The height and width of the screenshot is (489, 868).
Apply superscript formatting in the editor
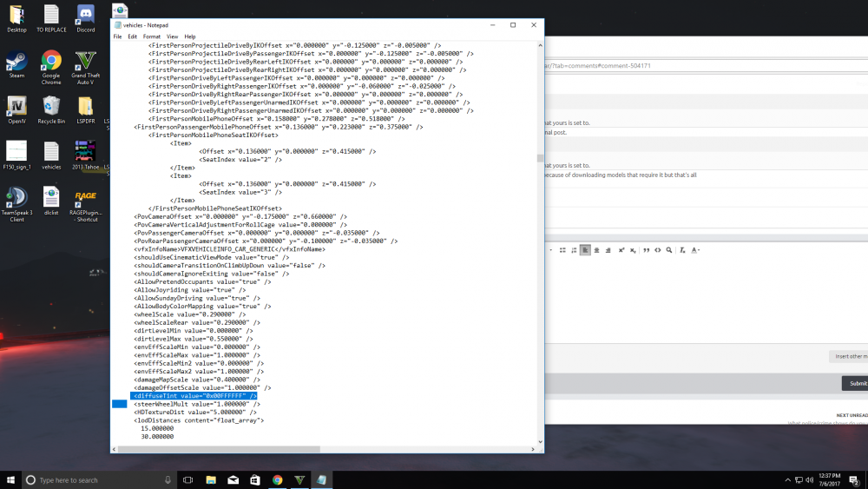[621, 250]
